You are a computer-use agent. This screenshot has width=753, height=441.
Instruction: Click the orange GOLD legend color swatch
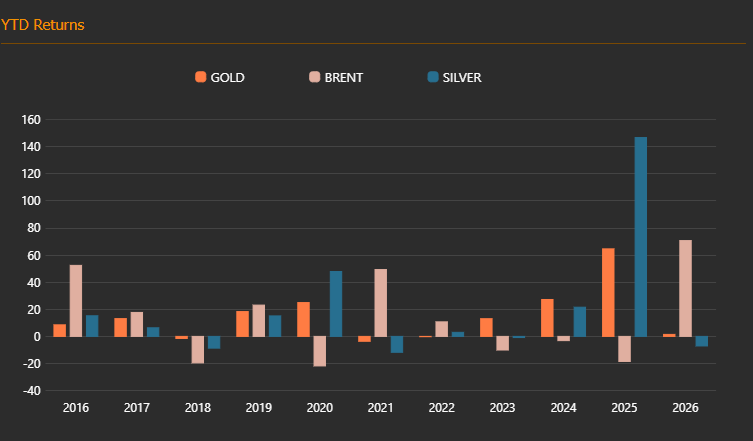[x=201, y=77]
